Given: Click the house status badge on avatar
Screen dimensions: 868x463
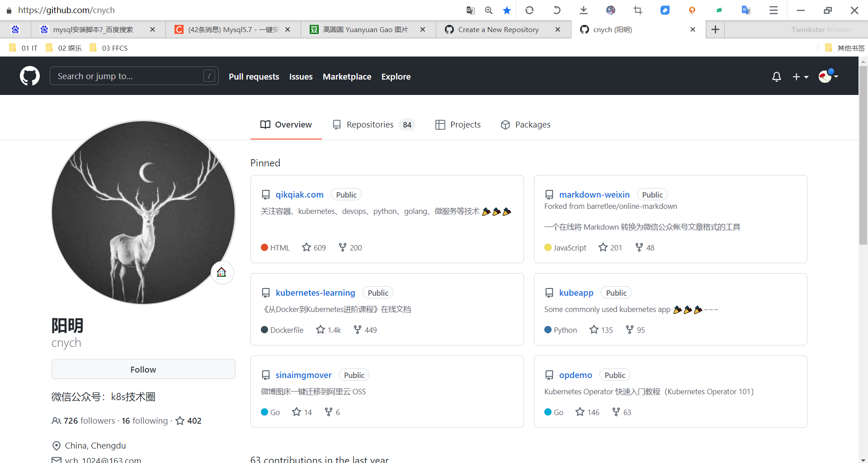Looking at the screenshot, I should (x=222, y=272).
